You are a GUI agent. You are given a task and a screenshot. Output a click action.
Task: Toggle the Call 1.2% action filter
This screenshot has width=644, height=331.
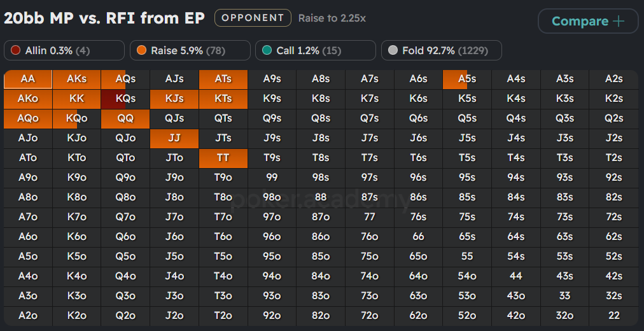point(315,50)
